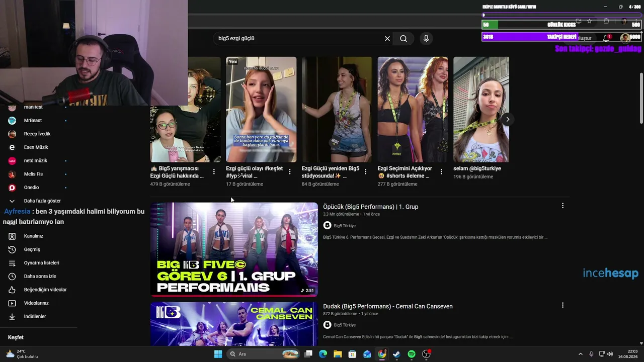Open Task View on the taskbar
This screenshot has width=644, height=362.
pos(308,354)
